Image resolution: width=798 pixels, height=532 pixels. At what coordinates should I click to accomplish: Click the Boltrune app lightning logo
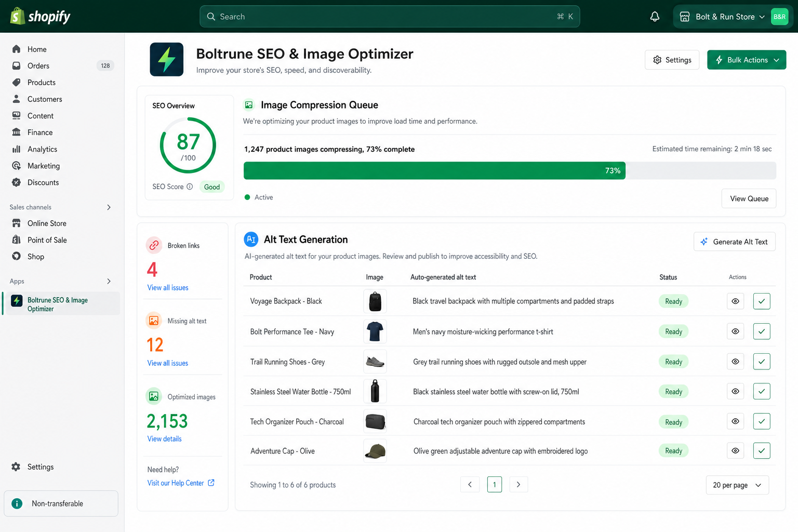pyautogui.click(x=166, y=59)
